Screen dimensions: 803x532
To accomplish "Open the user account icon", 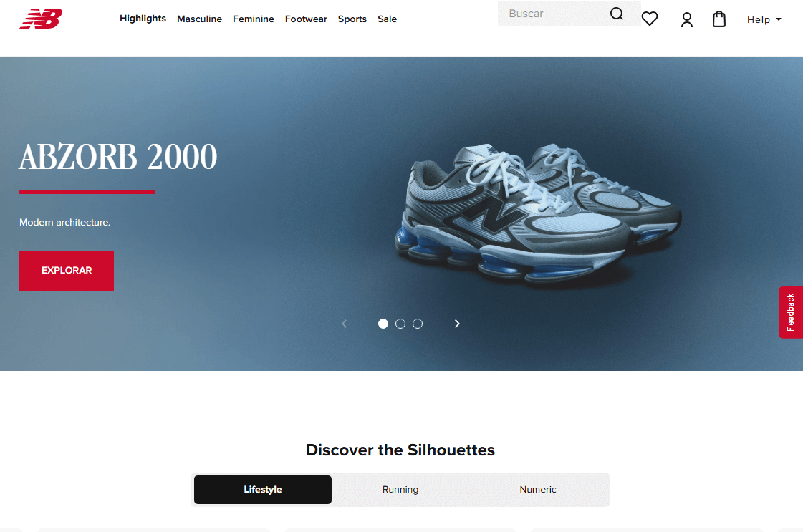I will pos(687,19).
